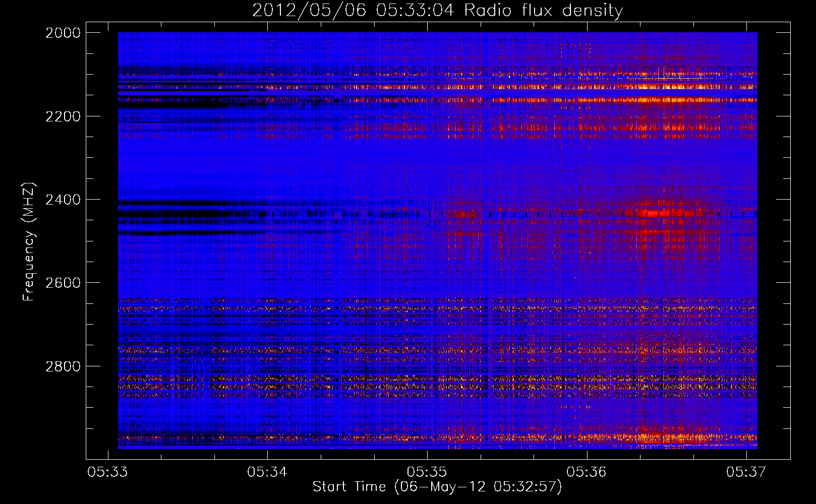This screenshot has width=816, height=504.
Task: Select the 2000 frequency axis label
Action: pyautogui.click(x=63, y=33)
